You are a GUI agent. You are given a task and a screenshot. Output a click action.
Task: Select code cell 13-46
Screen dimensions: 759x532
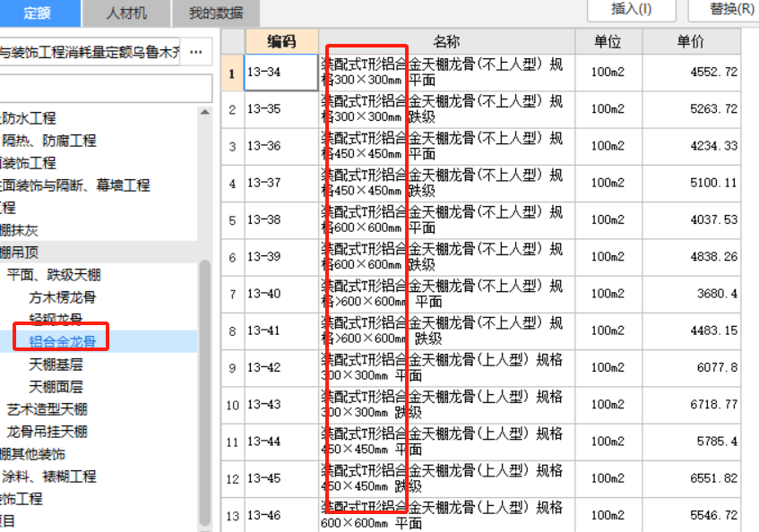[281, 515]
